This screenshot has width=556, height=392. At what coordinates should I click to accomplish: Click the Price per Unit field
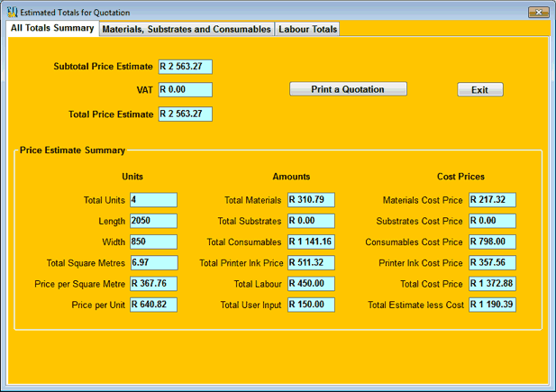(153, 305)
